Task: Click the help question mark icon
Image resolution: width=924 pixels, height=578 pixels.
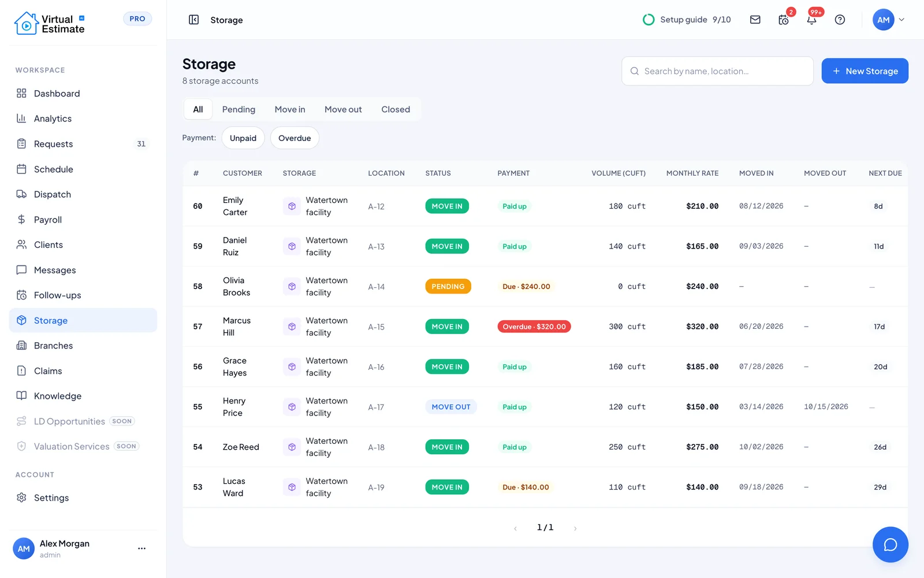Action: (x=840, y=20)
